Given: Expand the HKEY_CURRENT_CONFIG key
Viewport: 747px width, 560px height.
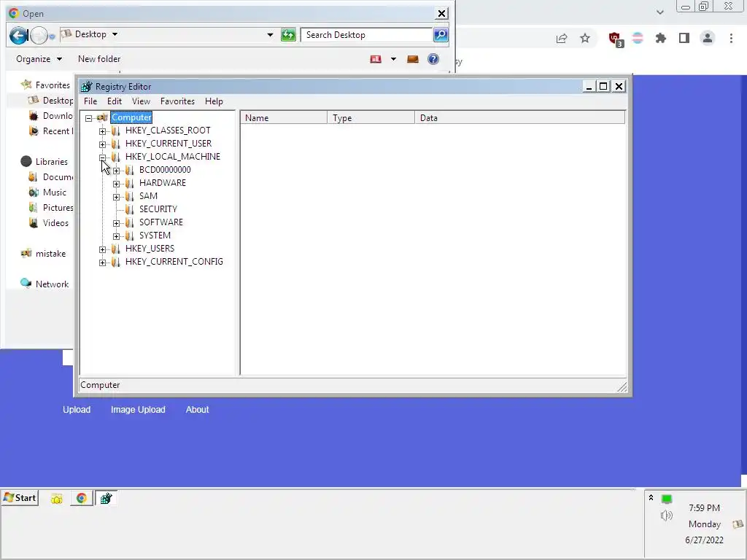Looking at the screenshot, I should (x=102, y=262).
